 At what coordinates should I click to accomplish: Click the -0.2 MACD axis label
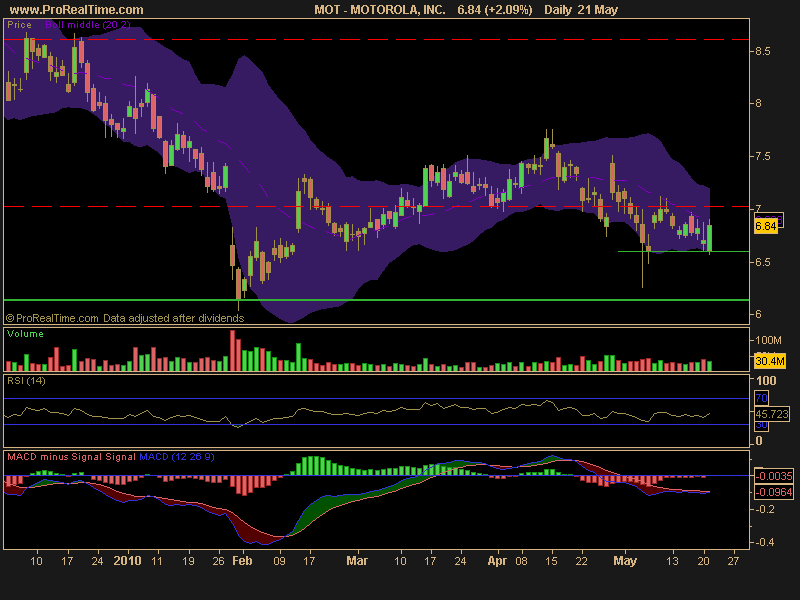click(x=764, y=509)
